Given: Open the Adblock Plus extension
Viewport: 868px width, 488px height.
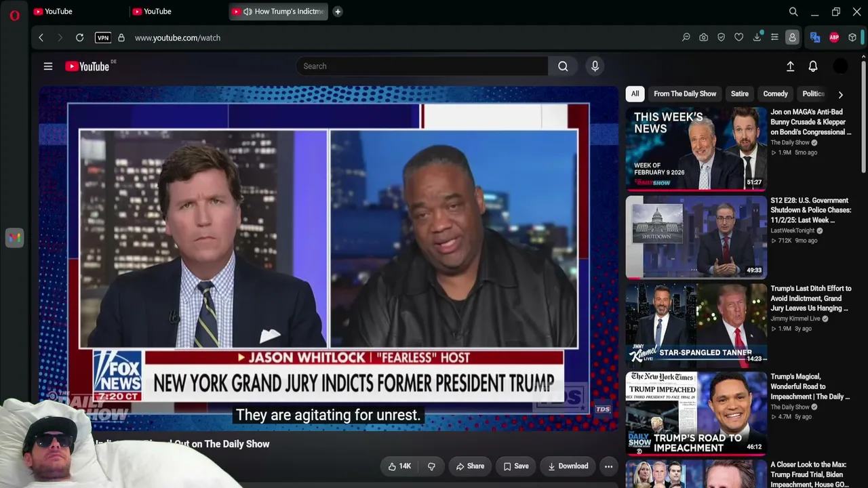Looking at the screenshot, I should coord(834,38).
